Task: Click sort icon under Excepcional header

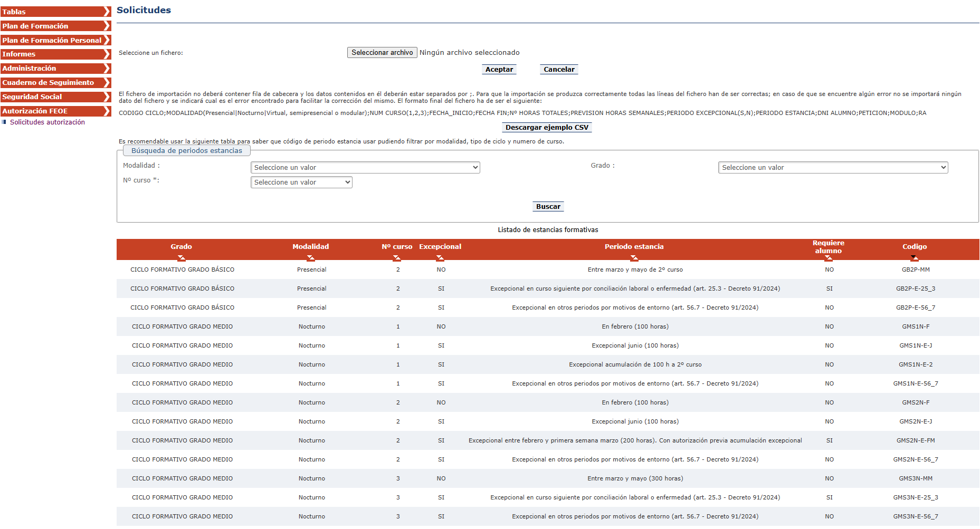Action: pyautogui.click(x=440, y=258)
